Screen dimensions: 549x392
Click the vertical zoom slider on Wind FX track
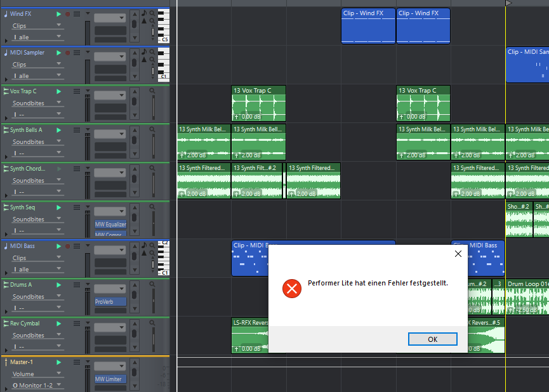click(153, 32)
